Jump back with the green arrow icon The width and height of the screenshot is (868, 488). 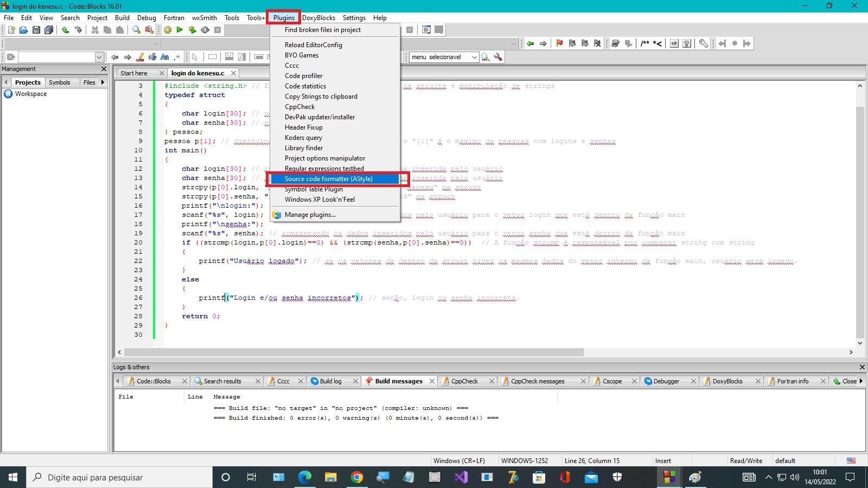(530, 43)
